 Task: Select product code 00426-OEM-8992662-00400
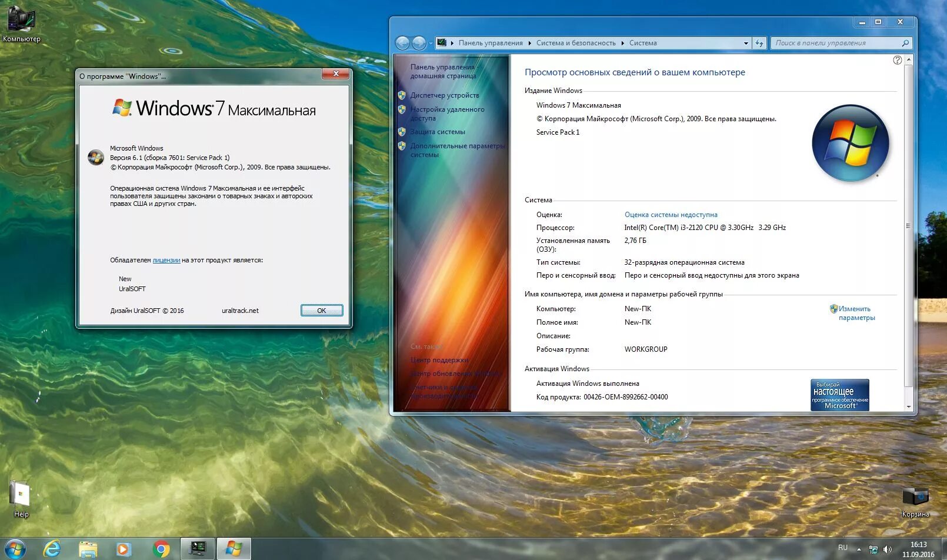click(x=626, y=397)
